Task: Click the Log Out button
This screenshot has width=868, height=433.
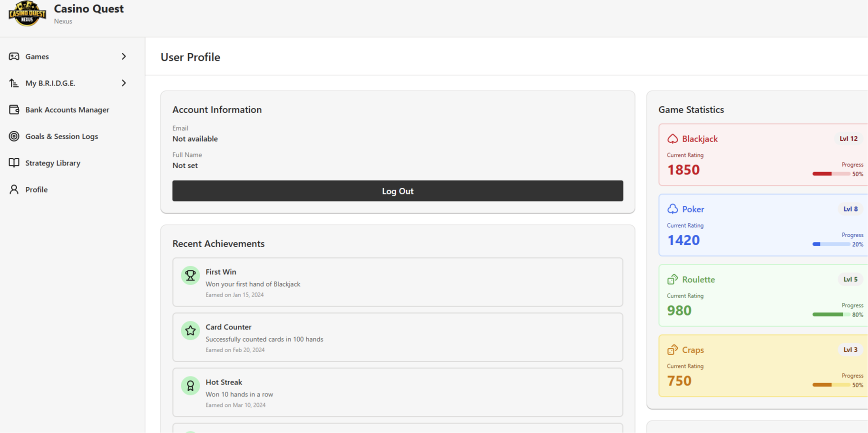Action: 398,191
